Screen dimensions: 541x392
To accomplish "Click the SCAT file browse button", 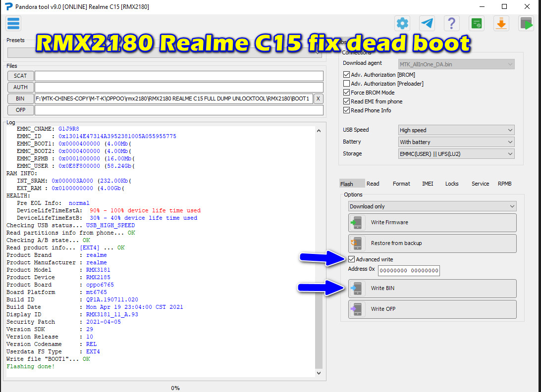I will pyautogui.click(x=20, y=76).
